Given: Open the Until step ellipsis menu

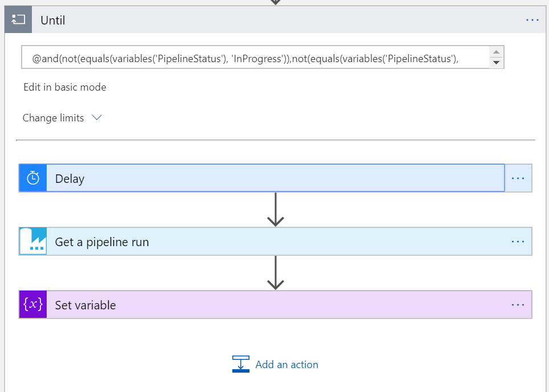Looking at the screenshot, I should pos(532,20).
